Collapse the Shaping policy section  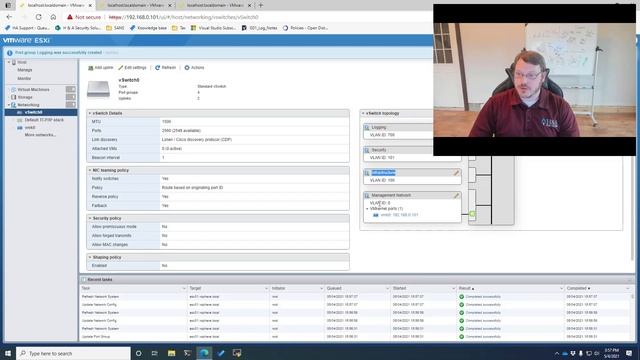(x=90, y=257)
